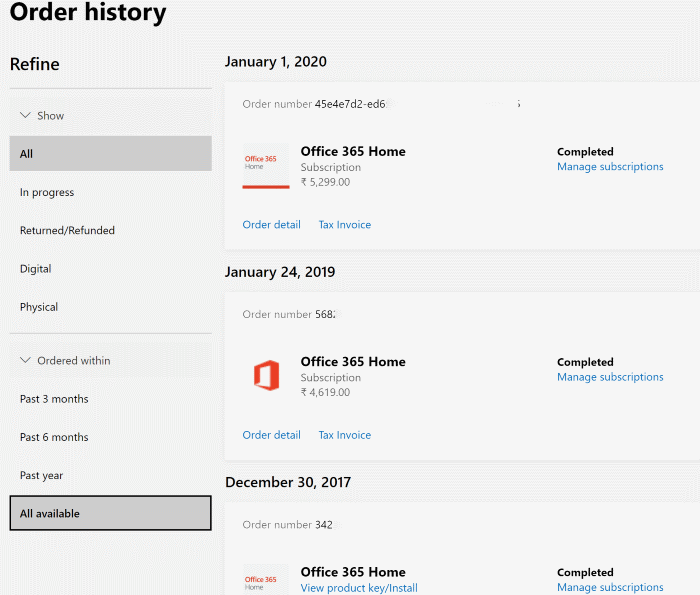Click the January 24, 2019 date heading

[280, 272]
